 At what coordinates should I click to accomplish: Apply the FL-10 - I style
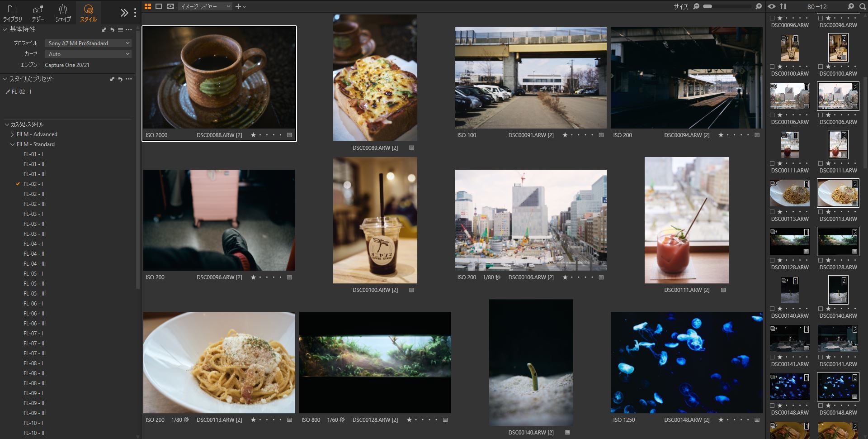pos(33,423)
